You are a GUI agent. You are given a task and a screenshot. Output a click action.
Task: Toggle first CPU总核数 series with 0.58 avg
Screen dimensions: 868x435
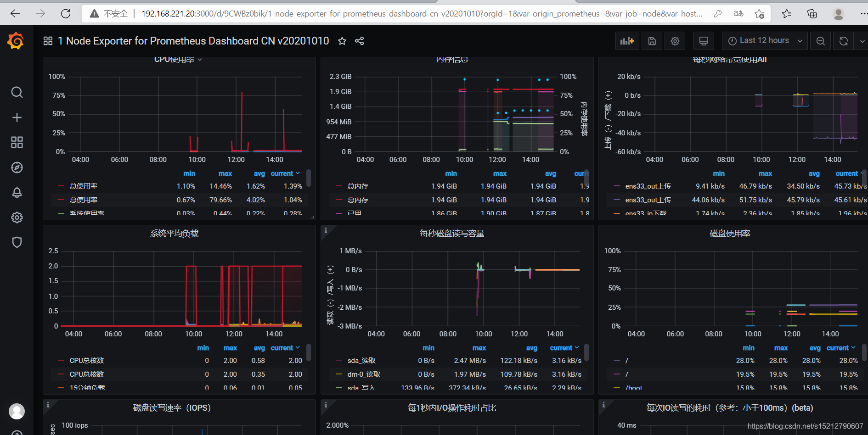pyautogui.click(x=87, y=361)
